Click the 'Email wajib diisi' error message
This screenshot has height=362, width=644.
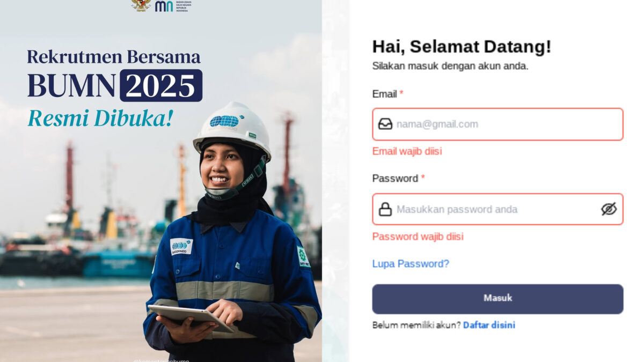[x=407, y=151]
